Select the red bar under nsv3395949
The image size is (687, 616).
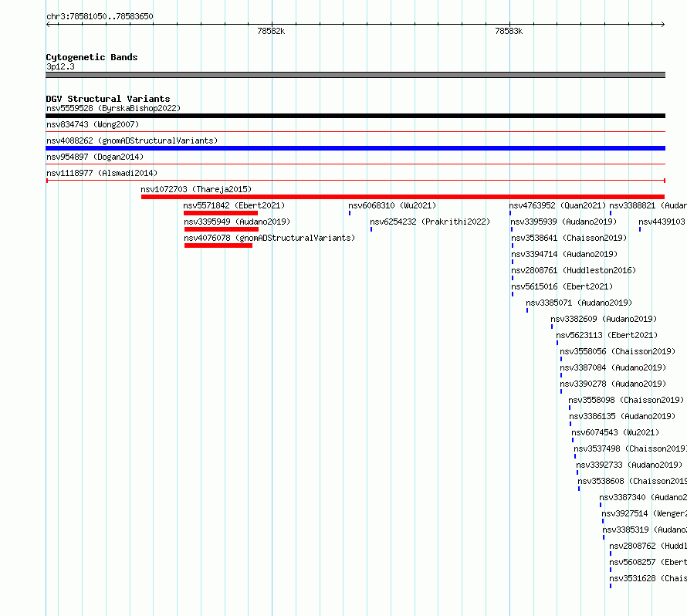[222, 229]
